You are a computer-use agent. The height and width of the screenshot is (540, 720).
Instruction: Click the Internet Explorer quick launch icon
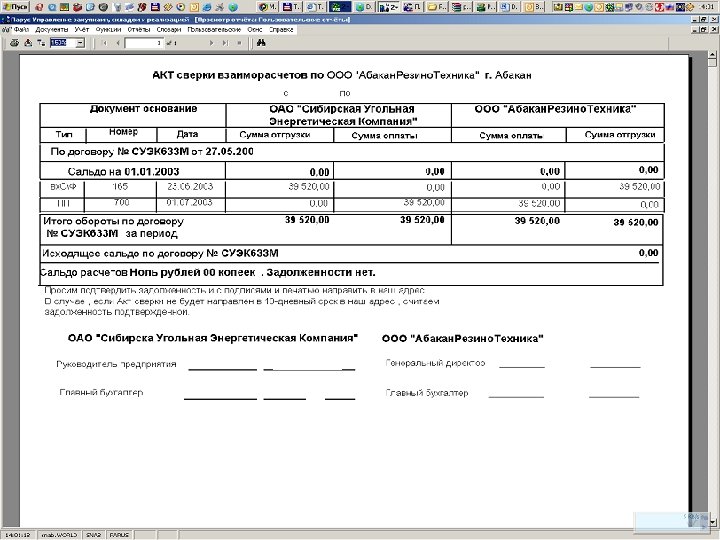click(207, 7)
